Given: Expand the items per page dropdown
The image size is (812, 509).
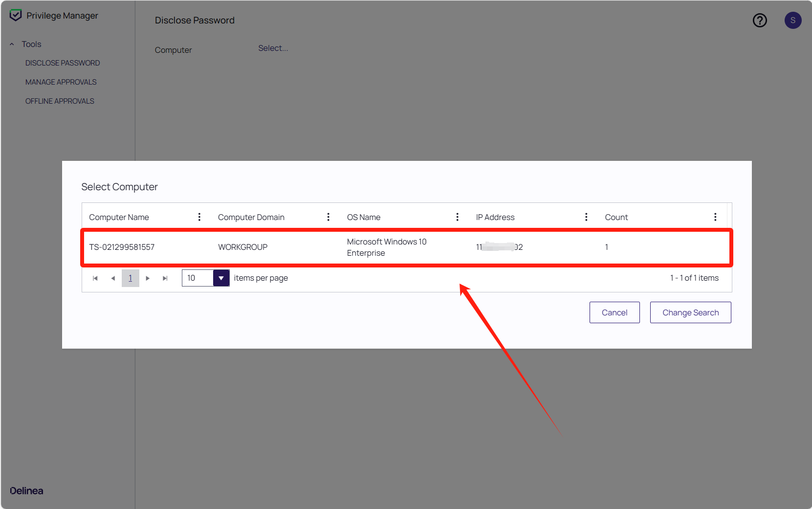Looking at the screenshot, I should click(x=221, y=278).
